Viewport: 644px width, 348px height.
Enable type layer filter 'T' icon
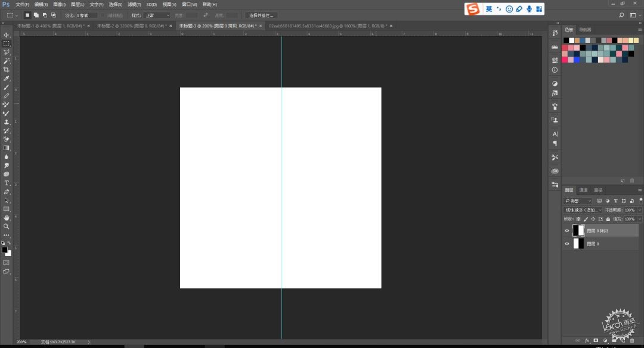click(x=615, y=201)
